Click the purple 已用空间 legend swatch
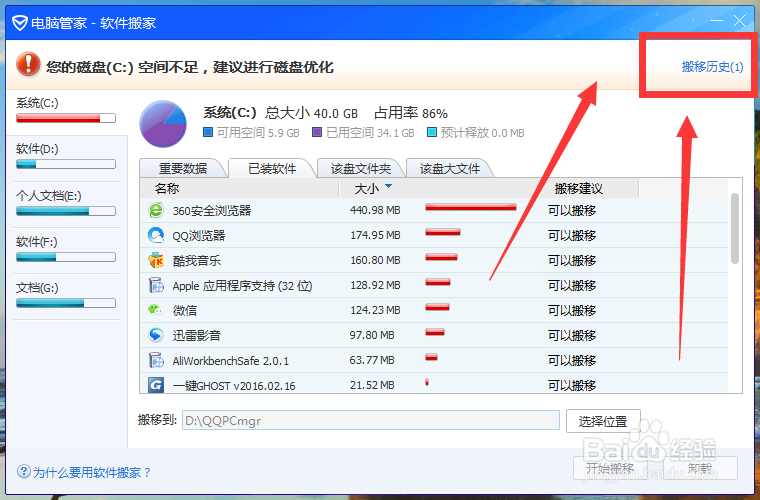 coord(317,132)
